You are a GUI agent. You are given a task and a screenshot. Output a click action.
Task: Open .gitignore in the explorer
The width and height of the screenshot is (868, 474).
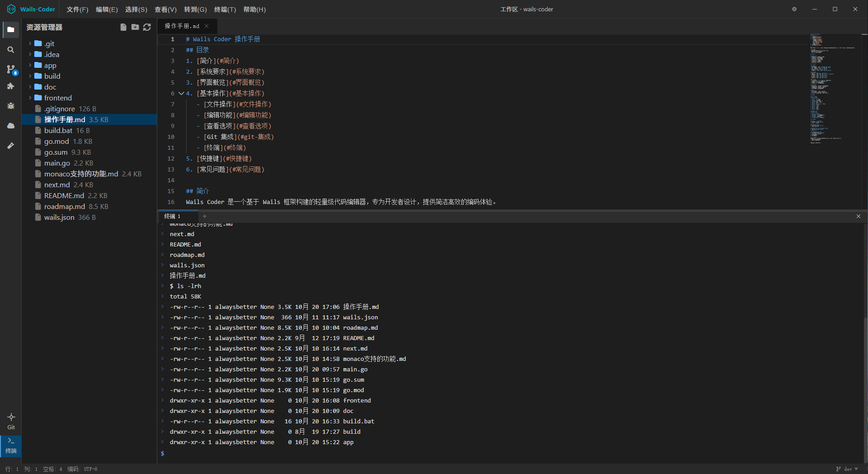pyautogui.click(x=89, y=109)
